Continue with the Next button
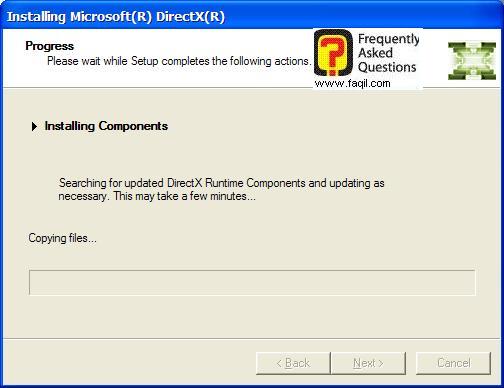The height and width of the screenshot is (388, 504). 368,363
